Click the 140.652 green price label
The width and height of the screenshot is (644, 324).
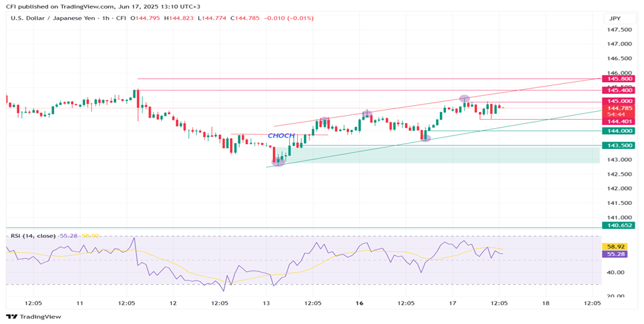(618, 225)
